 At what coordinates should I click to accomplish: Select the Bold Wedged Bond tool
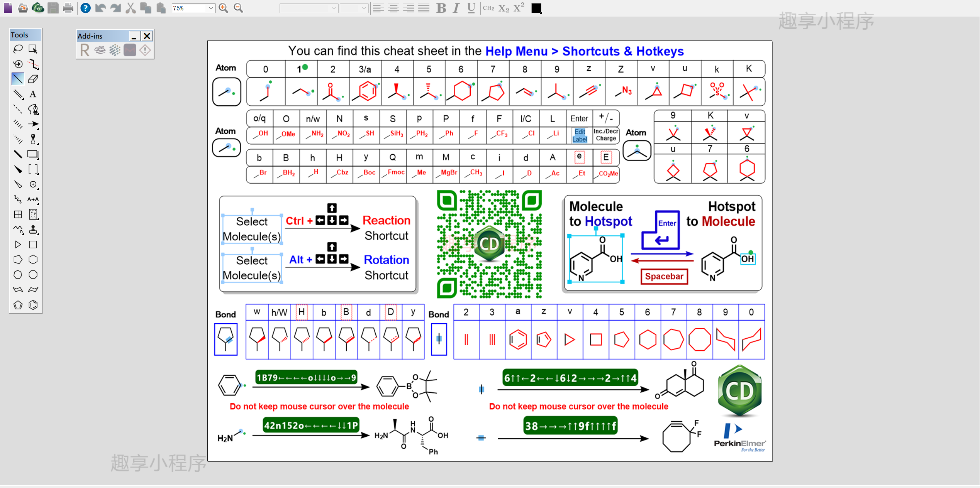[18, 169]
